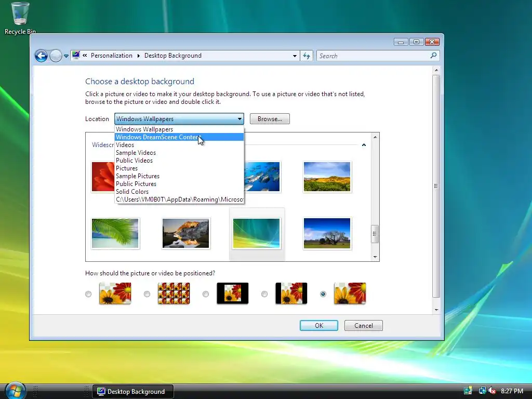Image resolution: width=532 pixels, height=399 pixels.
Task: Click the network tray icon
Action: click(482, 391)
